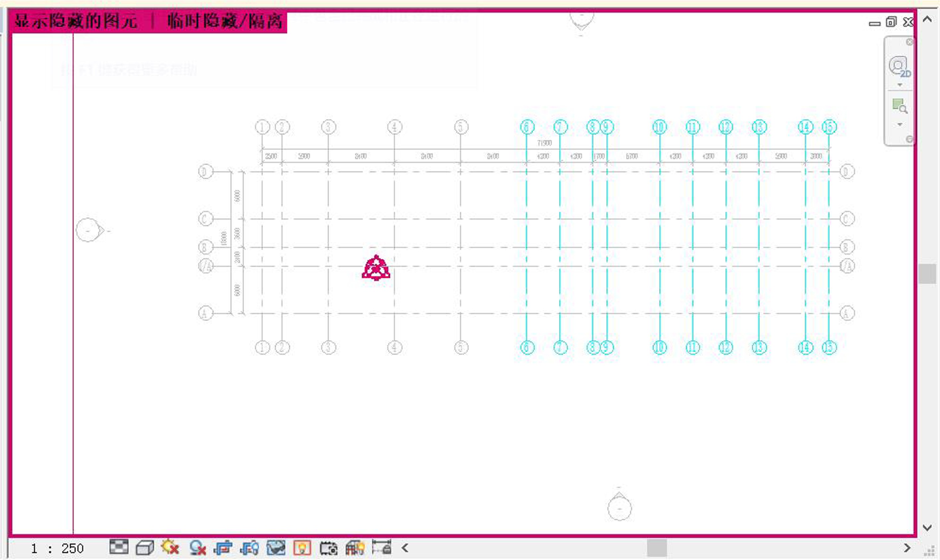The width and height of the screenshot is (940, 560).
Task: Select top grid bubble 1
Action: [x=262, y=127]
